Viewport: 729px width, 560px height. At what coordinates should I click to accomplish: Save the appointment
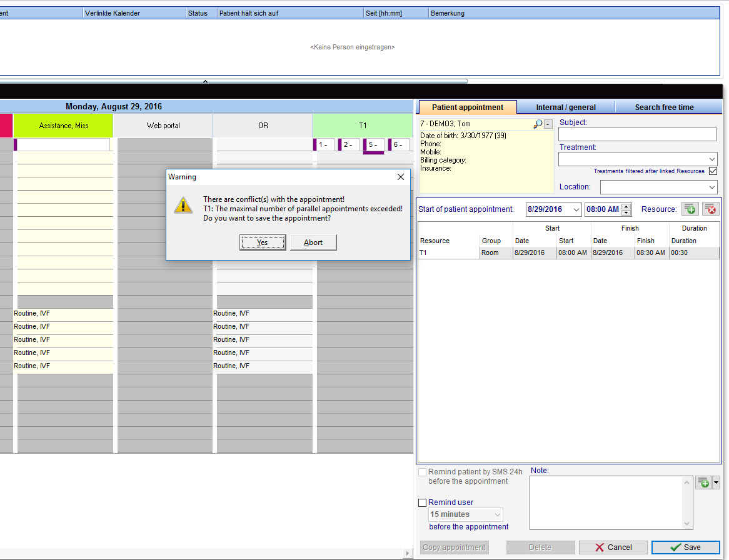pos(686,547)
